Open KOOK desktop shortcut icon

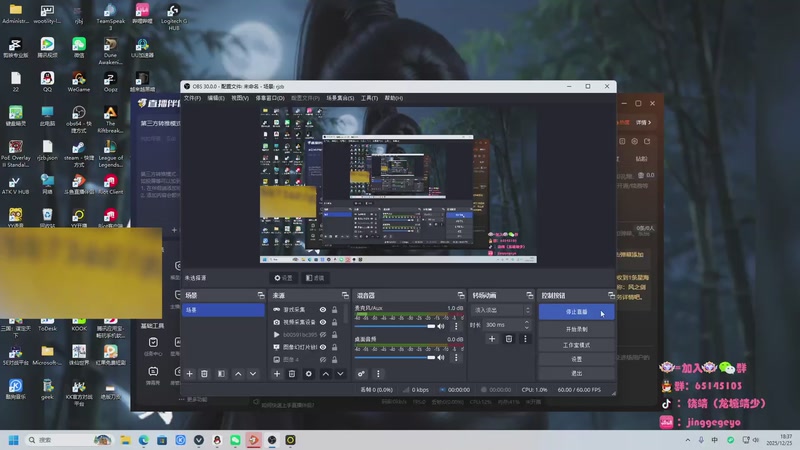click(79, 322)
